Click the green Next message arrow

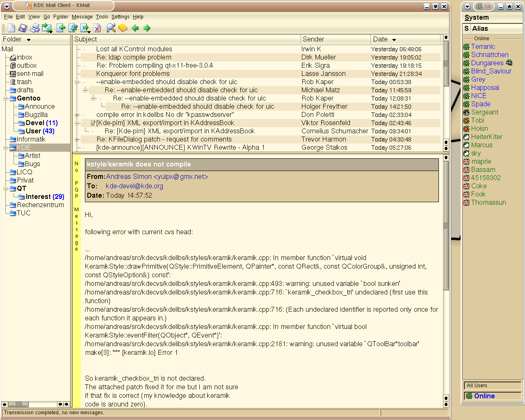(x=146, y=28)
